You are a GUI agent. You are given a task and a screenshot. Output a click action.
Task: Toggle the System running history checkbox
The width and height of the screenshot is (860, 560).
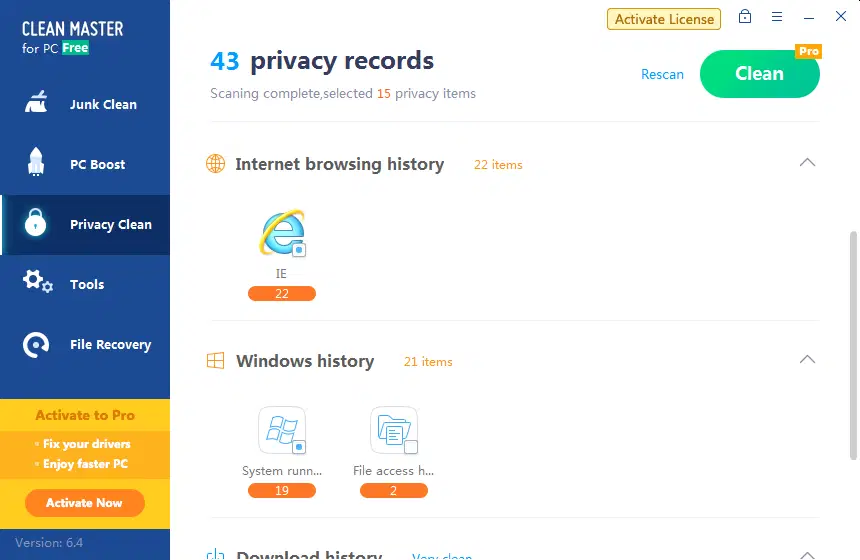299,447
